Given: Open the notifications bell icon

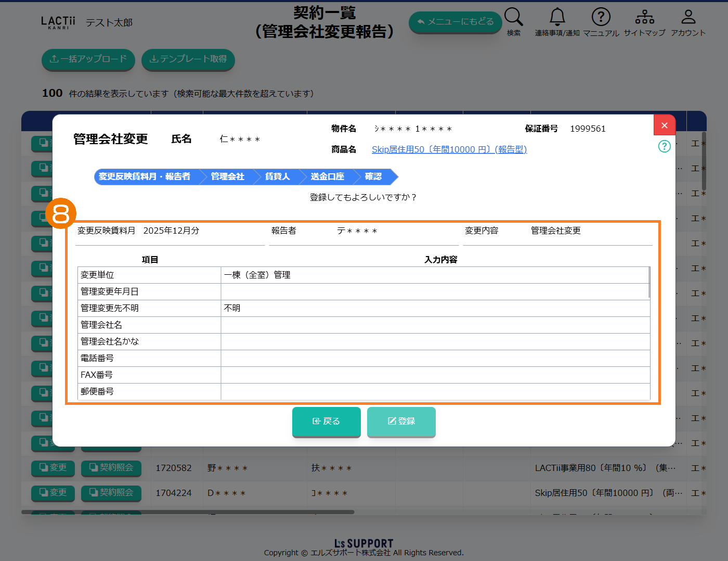Looking at the screenshot, I should pos(557,18).
